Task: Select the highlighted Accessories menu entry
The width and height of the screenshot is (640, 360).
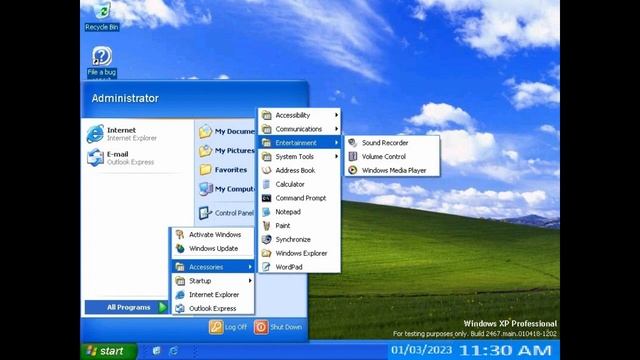Action: (213, 267)
